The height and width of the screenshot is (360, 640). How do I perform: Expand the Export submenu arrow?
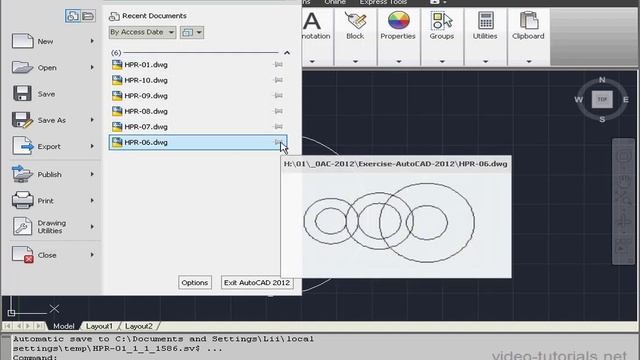(x=92, y=146)
